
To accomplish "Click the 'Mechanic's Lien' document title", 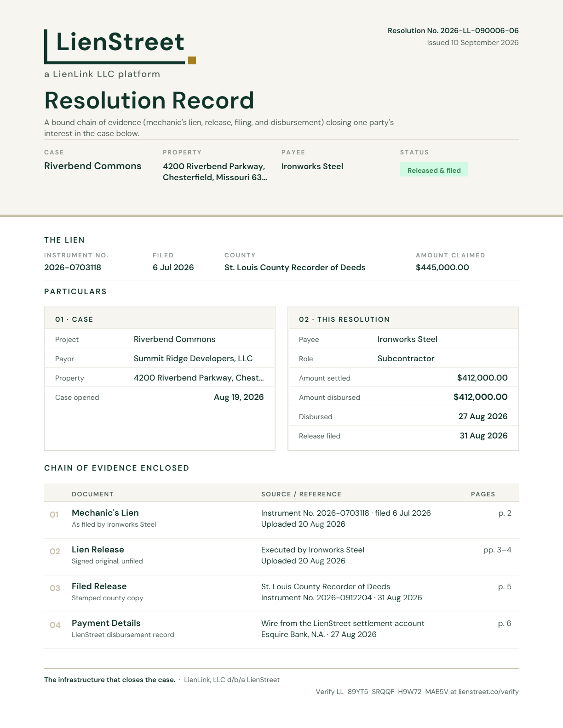I will 105,513.
